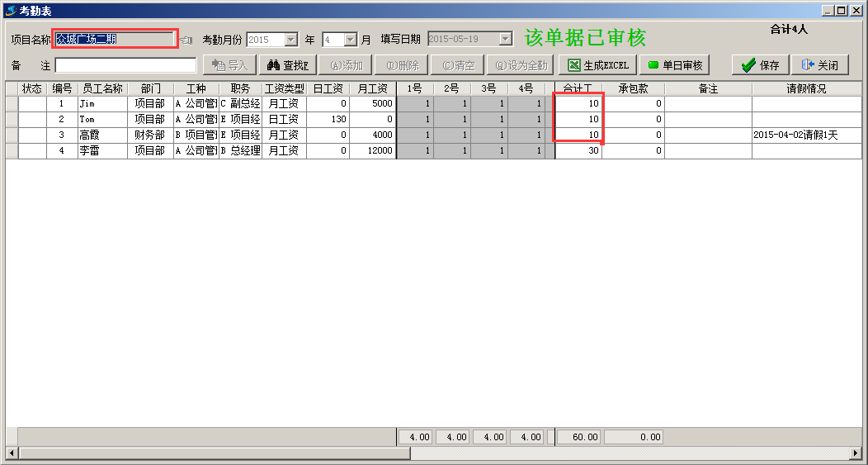Click the horizontal scrollbar right arrow
Screen dimensions: 868x465
(x=856, y=453)
